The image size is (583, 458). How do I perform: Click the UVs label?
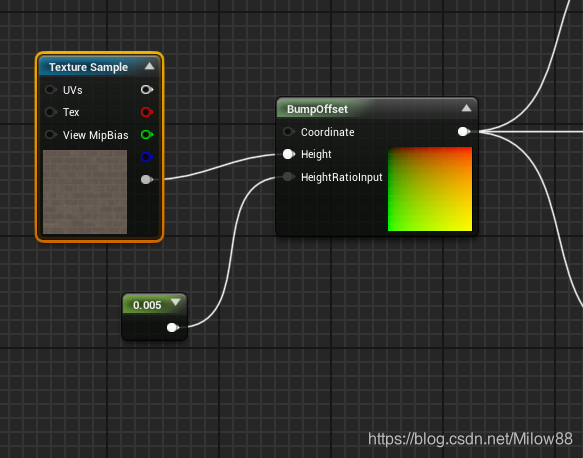coord(73,90)
